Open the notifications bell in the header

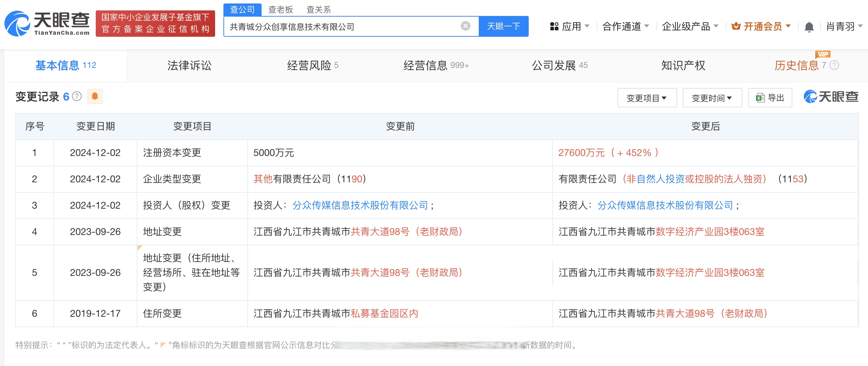click(809, 26)
